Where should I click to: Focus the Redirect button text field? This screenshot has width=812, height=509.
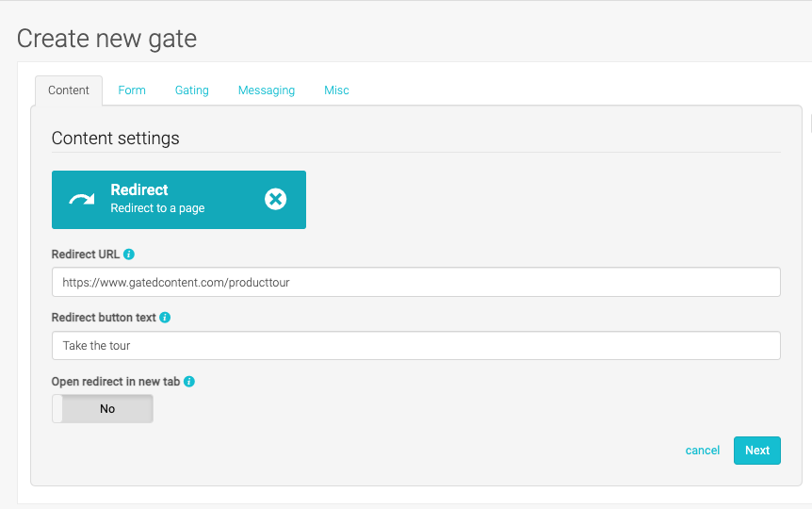tap(415, 346)
